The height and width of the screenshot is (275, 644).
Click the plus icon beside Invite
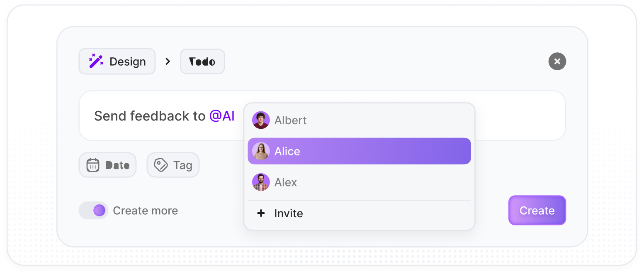(261, 213)
